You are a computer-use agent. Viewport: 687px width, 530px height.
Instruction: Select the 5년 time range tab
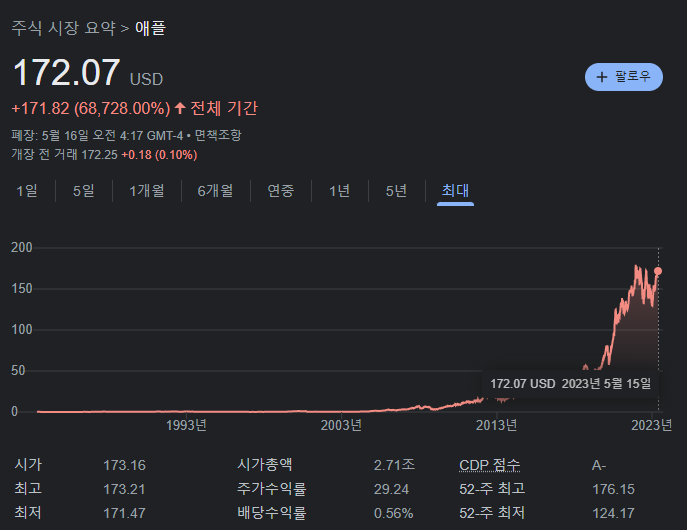click(397, 191)
